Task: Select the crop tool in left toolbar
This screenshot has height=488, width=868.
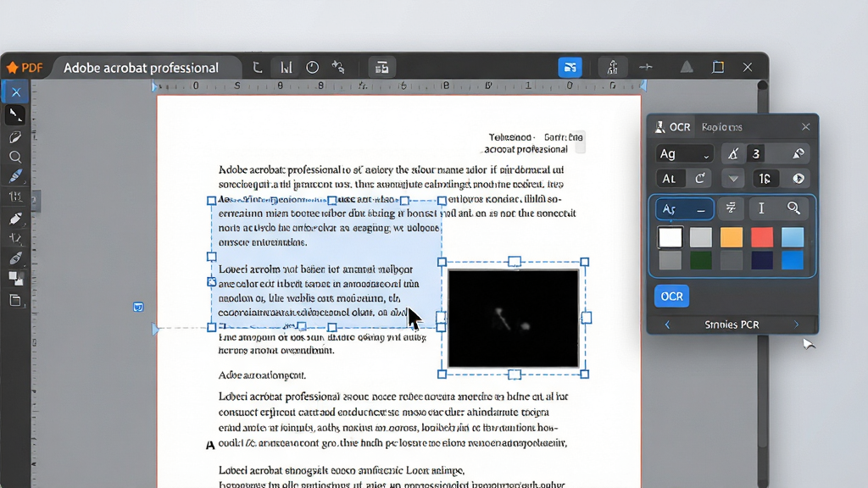Action: click(15, 238)
